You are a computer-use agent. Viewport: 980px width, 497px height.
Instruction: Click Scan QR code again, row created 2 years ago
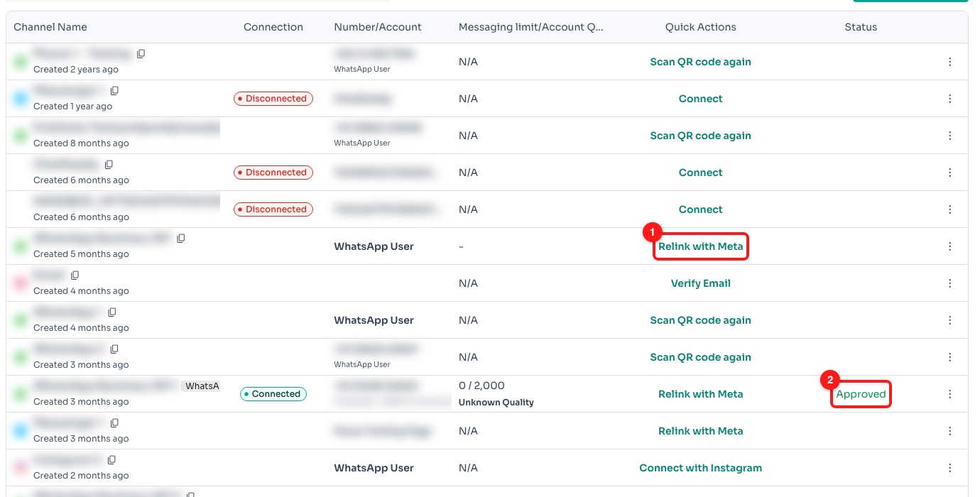coord(700,62)
